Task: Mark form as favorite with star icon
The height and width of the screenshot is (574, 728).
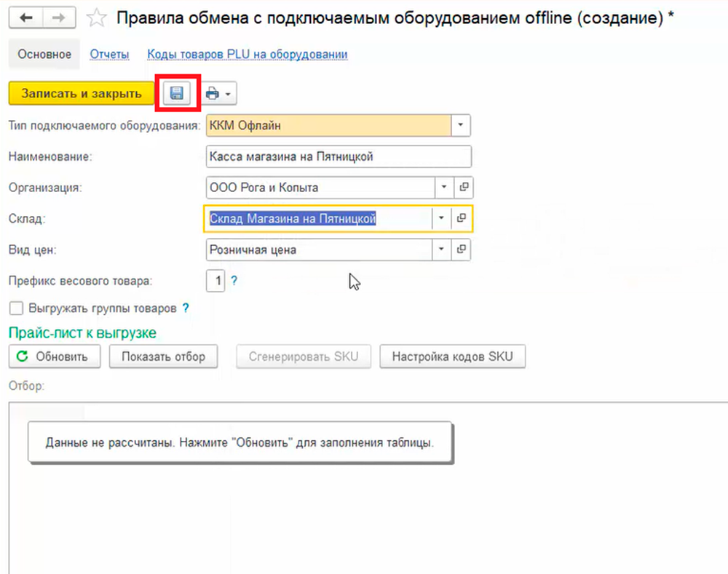Action: click(x=97, y=18)
